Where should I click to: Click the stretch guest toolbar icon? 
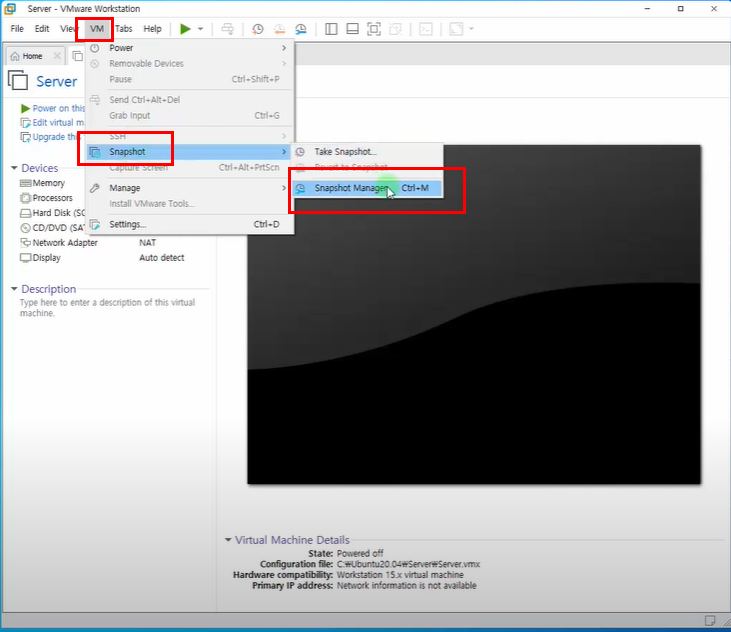click(456, 29)
